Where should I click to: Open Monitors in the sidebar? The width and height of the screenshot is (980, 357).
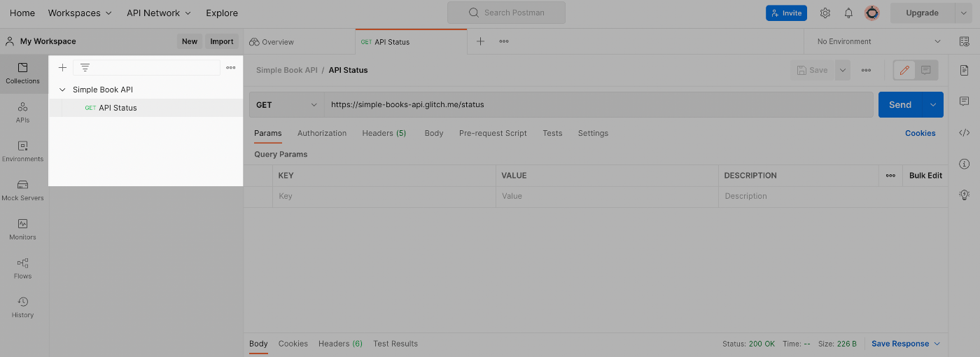[22, 230]
